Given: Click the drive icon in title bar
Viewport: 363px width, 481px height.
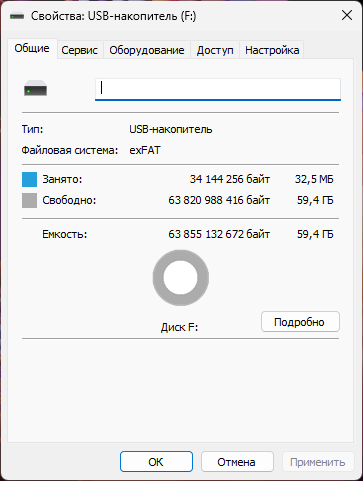Looking at the screenshot, I should click(x=17, y=16).
